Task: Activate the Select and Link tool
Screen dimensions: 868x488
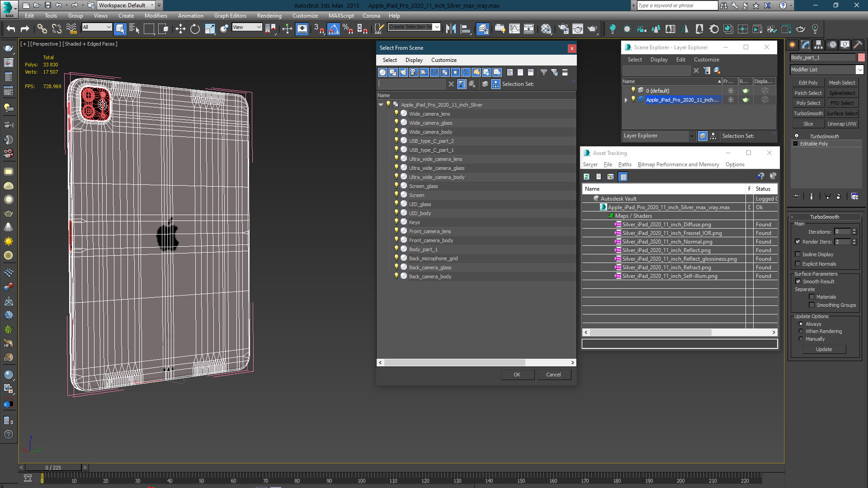Action: coord(42,29)
